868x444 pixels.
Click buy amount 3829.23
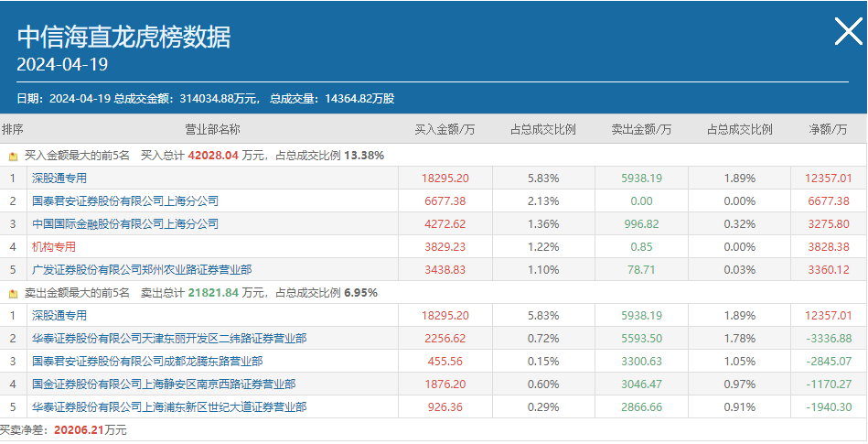pyautogui.click(x=445, y=246)
